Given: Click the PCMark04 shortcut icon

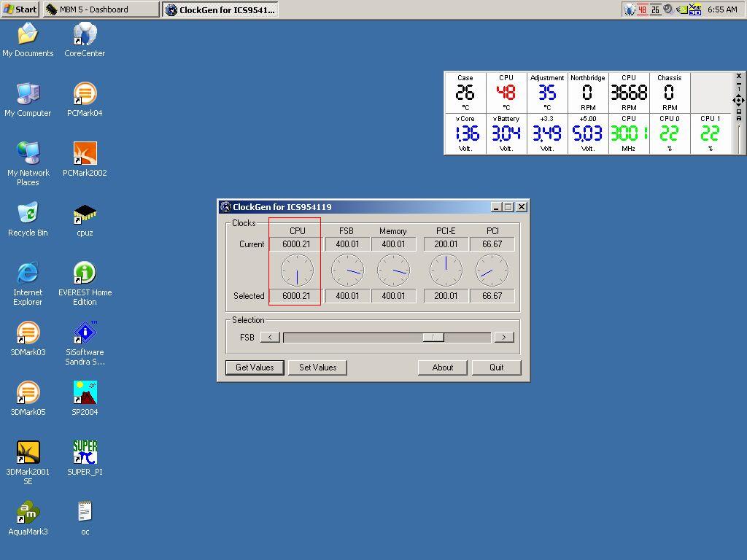Looking at the screenshot, I should (85, 95).
